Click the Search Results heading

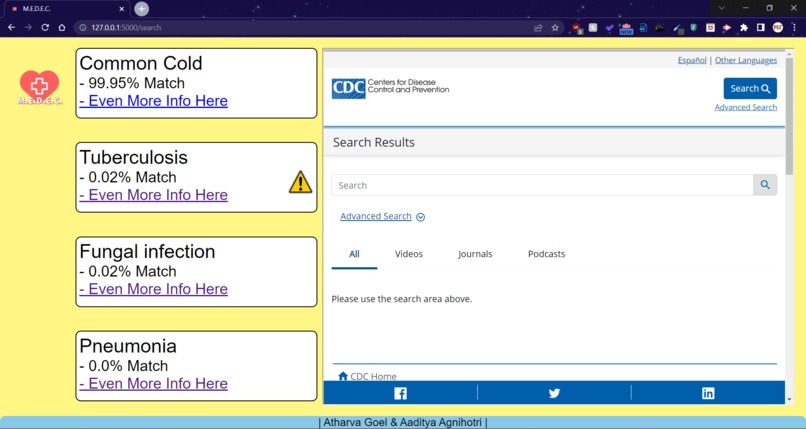tap(374, 142)
